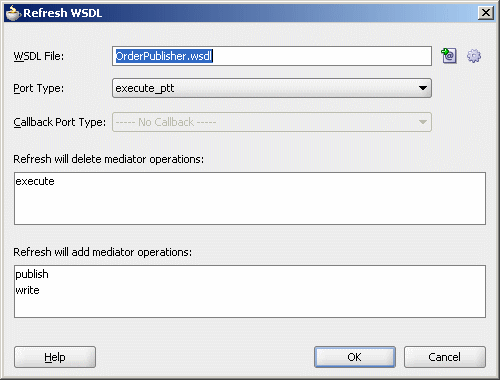Click the Cancel button
The width and height of the screenshot is (500, 380).
tap(445, 357)
